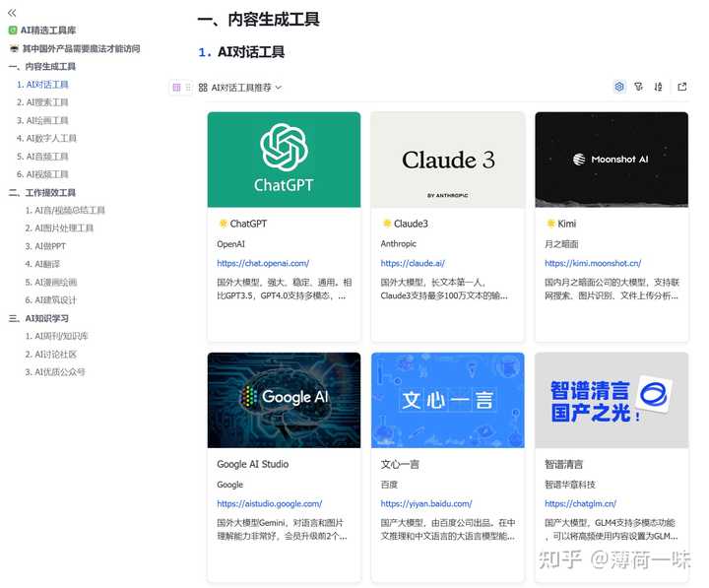This screenshot has height=588, width=709.
Task: Select 6. AI视频工具 in outline
Action: [42, 174]
